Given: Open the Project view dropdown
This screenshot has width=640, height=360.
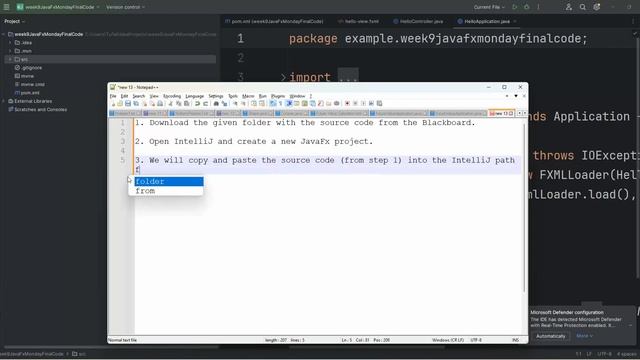Looking at the screenshot, I should point(15,21).
